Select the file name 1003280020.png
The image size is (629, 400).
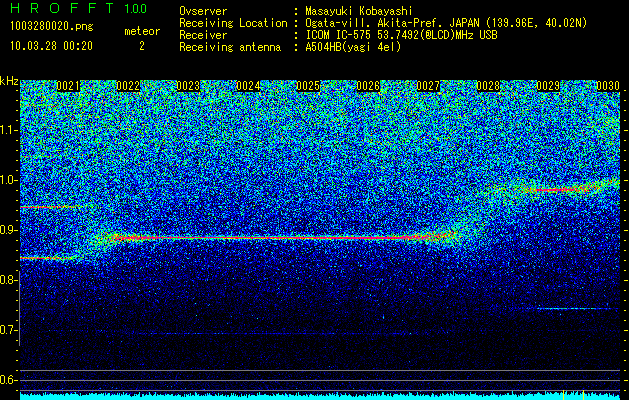(52, 26)
